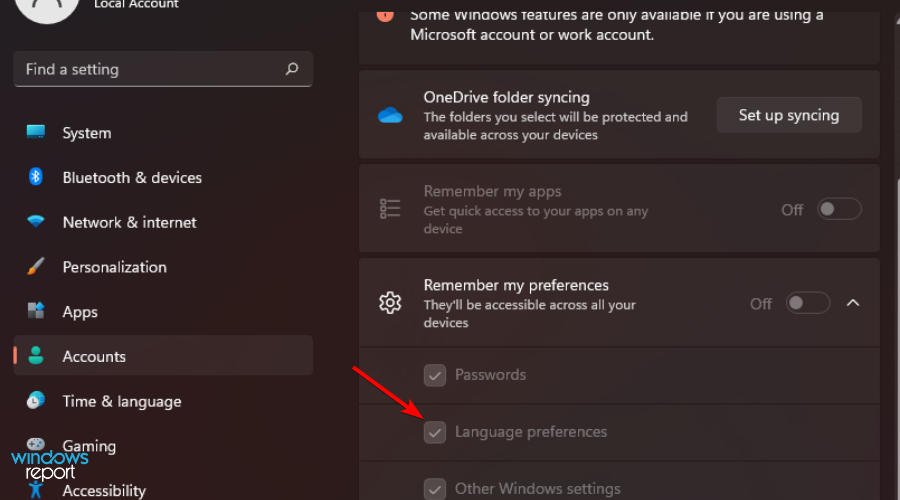The width and height of the screenshot is (900, 500).
Task: Uncheck the Other Windows settings checkbox
Action: click(435, 489)
